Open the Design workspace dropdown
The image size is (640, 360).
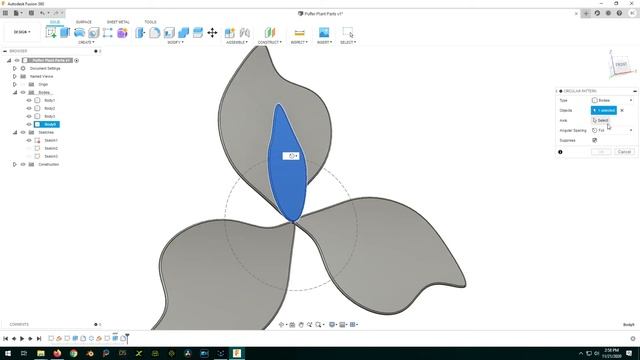tap(22, 32)
